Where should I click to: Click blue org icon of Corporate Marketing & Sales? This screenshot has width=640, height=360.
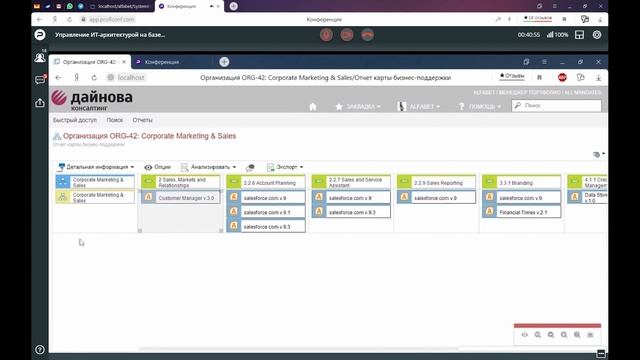[x=63, y=182]
